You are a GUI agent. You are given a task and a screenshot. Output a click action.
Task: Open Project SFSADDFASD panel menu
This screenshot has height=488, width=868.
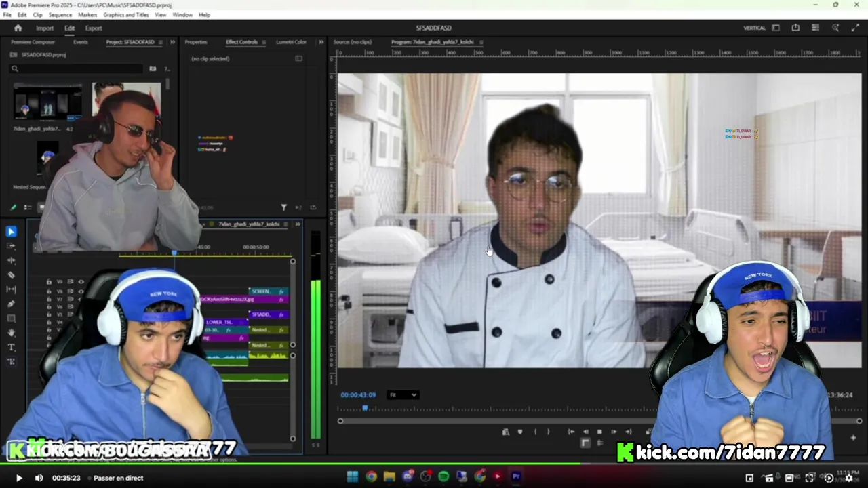[161, 42]
